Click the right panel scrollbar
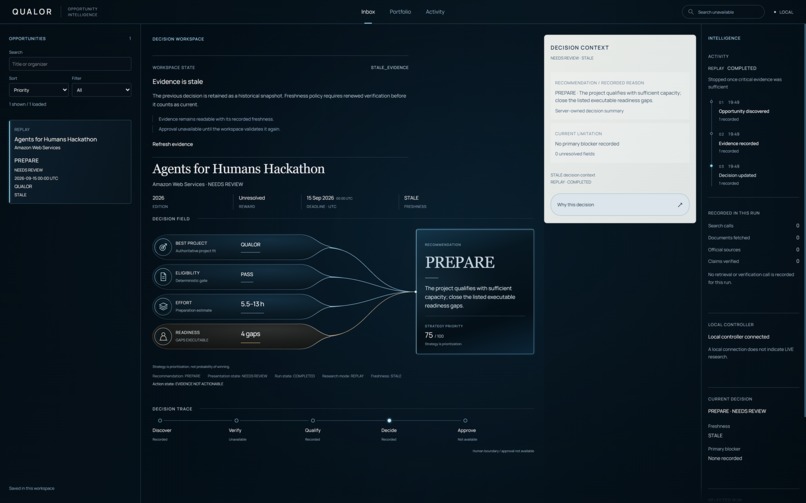Screen dimensions: 806x503 [804, 221]
